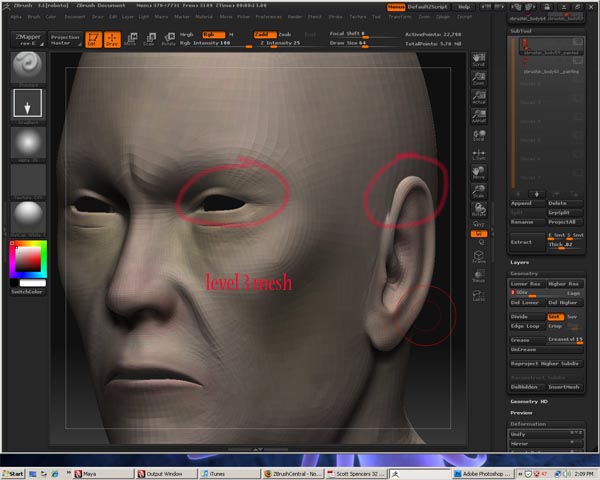Click the right-shelf Move view icon
The width and height of the screenshot is (600, 480).
479,172
